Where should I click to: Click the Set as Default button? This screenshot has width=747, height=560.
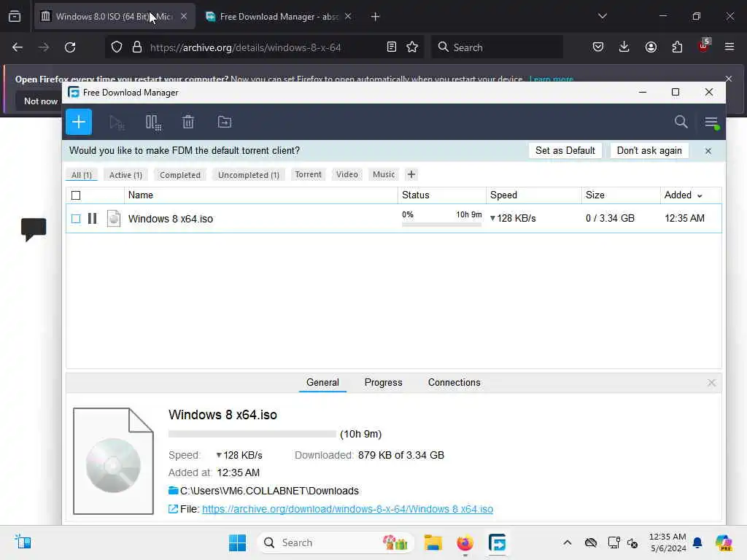[x=565, y=150]
